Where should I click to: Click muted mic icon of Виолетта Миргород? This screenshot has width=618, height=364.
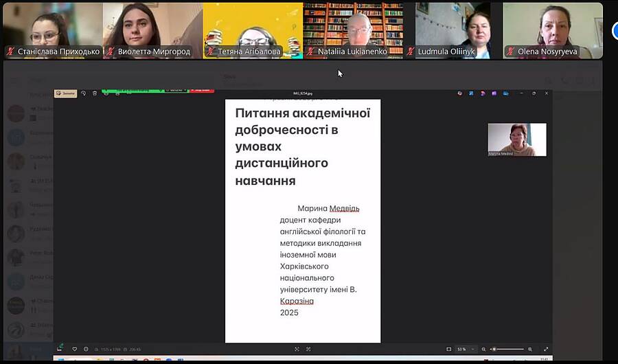coord(111,52)
